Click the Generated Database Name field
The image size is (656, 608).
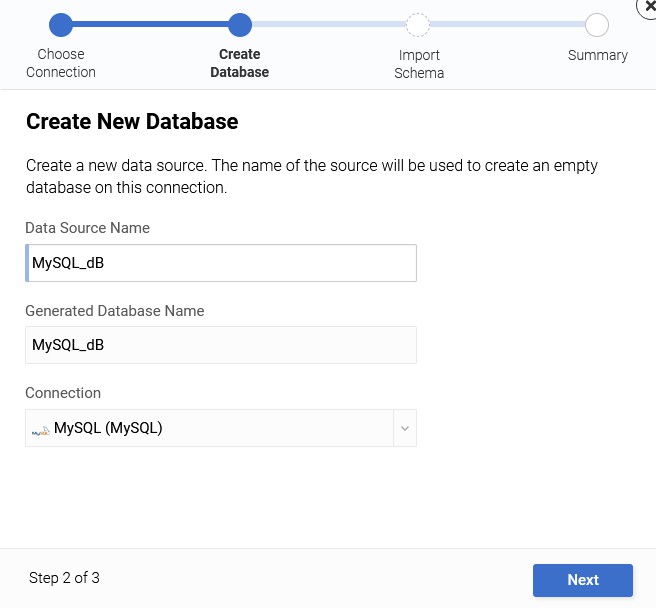[x=220, y=345]
